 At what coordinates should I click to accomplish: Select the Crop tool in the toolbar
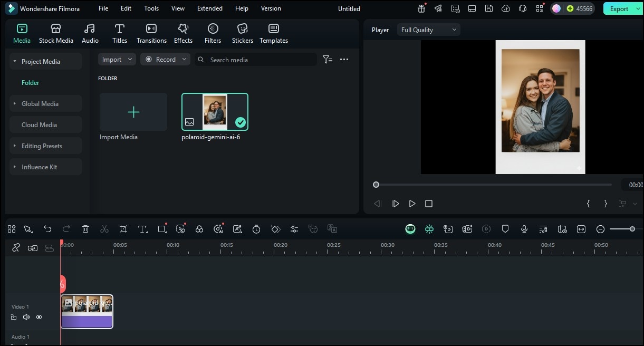[123, 229]
